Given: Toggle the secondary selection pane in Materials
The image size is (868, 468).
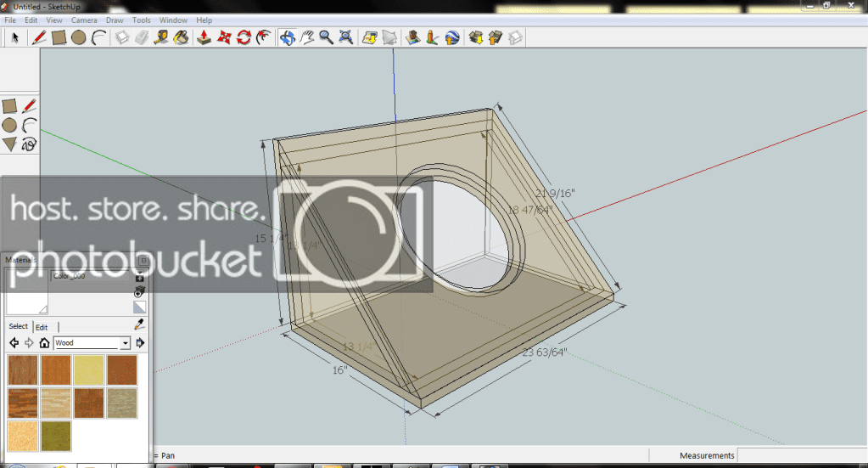Looking at the screenshot, I should pos(139,276).
